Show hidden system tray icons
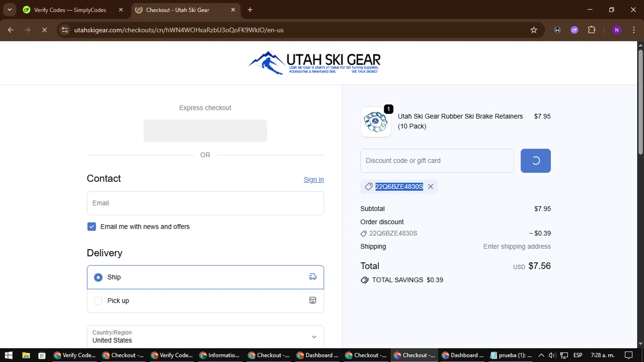The height and width of the screenshot is (362, 644). [x=541, y=355]
